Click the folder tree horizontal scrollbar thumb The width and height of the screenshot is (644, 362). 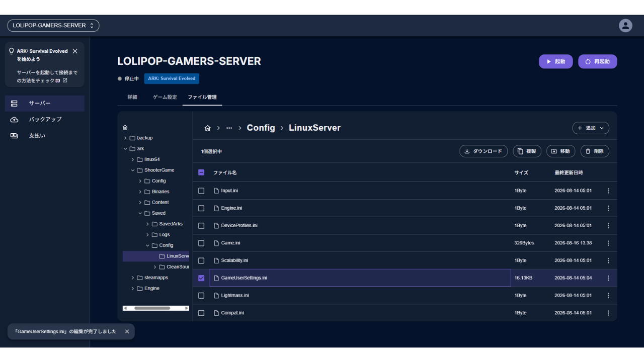152,308
